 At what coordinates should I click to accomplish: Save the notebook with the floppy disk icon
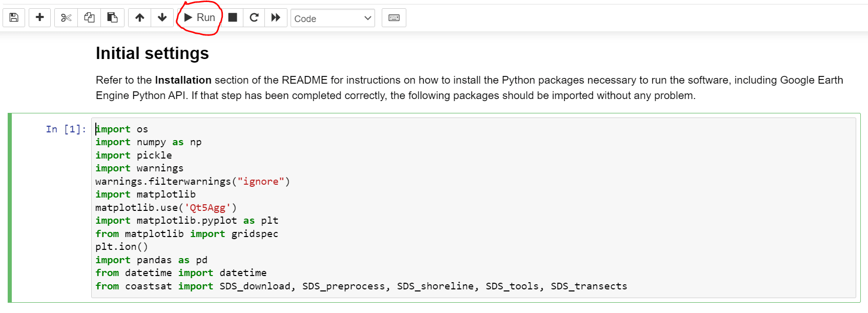tap(14, 18)
